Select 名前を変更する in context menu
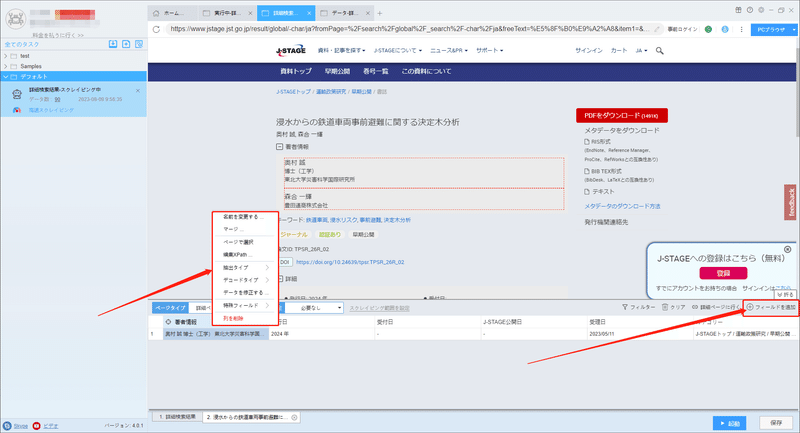 [x=245, y=217]
